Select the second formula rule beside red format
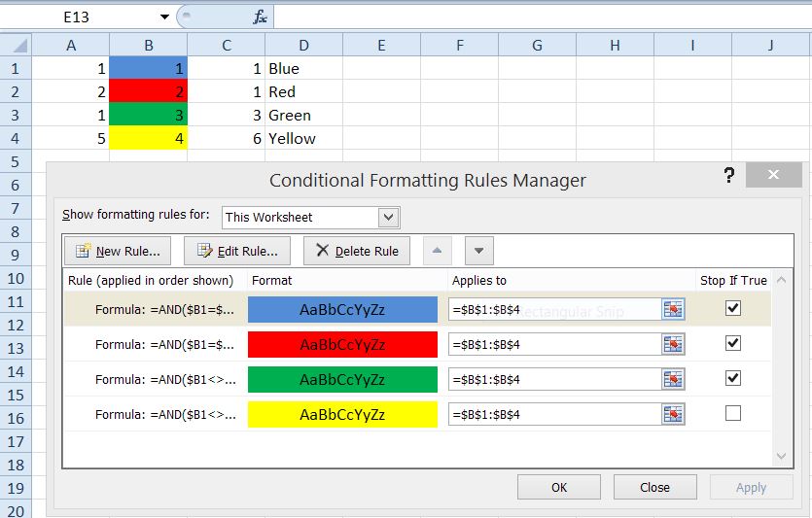812x518 pixels. click(x=164, y=345)
